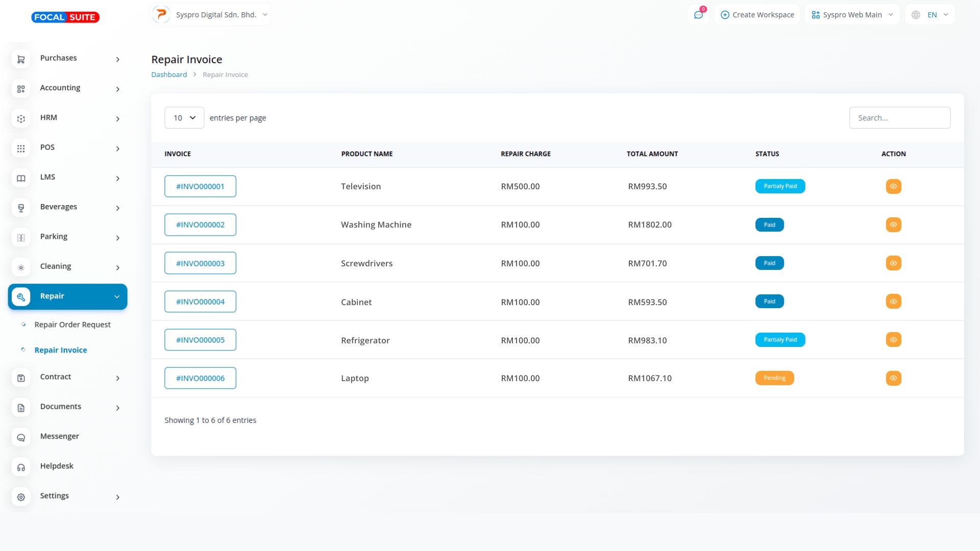The width and height of the screenshot is (980, 551).
Task: View Laptop invoice using eye icon
Action: tap(893, 378)
